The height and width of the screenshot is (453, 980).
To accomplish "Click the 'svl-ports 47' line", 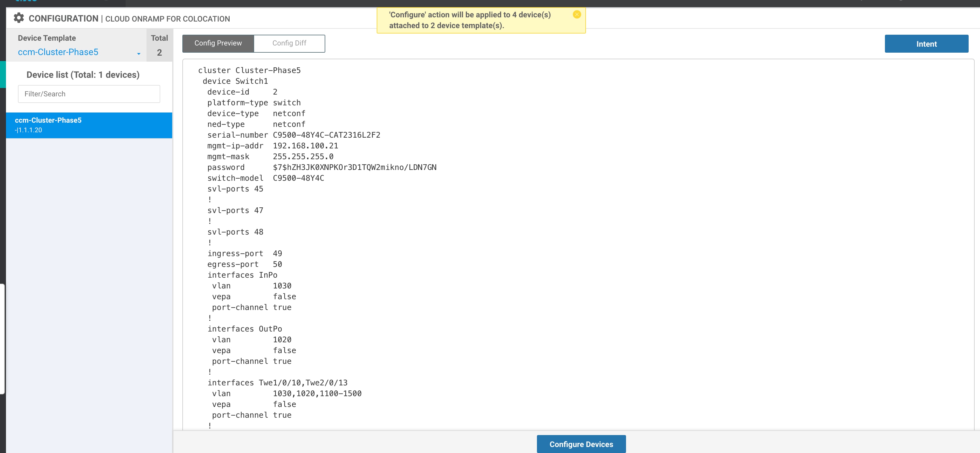I will tap(235, 211).
